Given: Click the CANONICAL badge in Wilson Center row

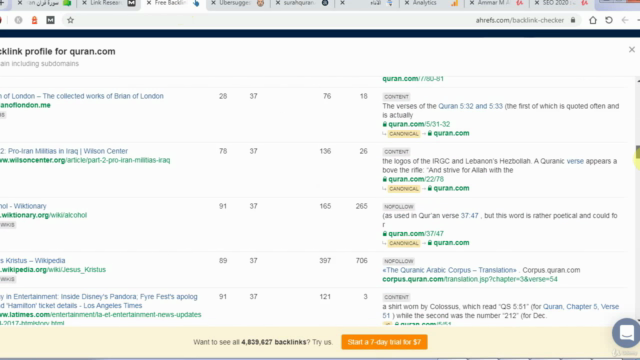Looking at the screenshot, I should [x=404, y=189].
